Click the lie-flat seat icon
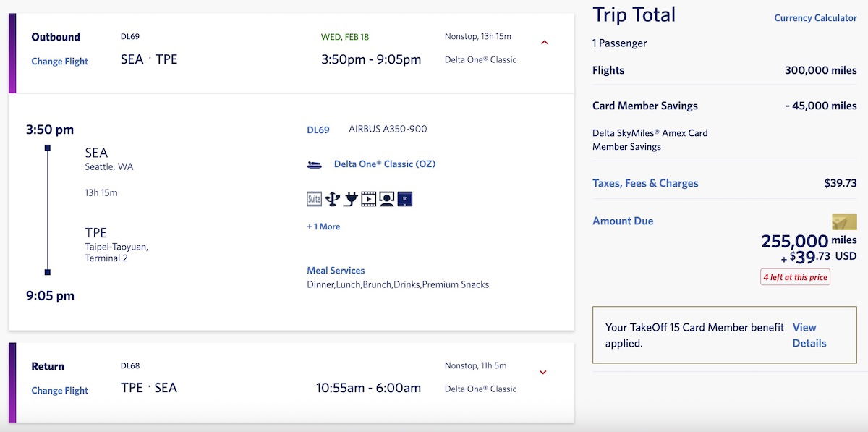The height and width of the screenshot is (432, 868). click(315, 165)
